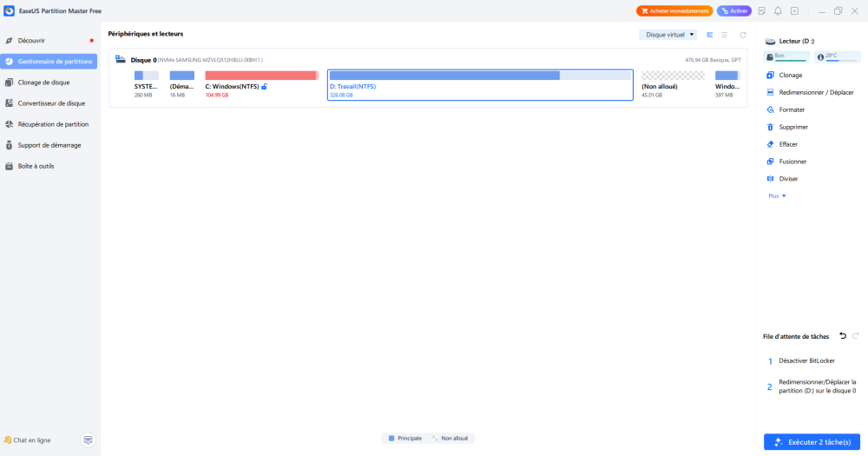Click the Supprimer trash icon
The height and width of the screenshot is (456, 868).
tap(770, 127)
